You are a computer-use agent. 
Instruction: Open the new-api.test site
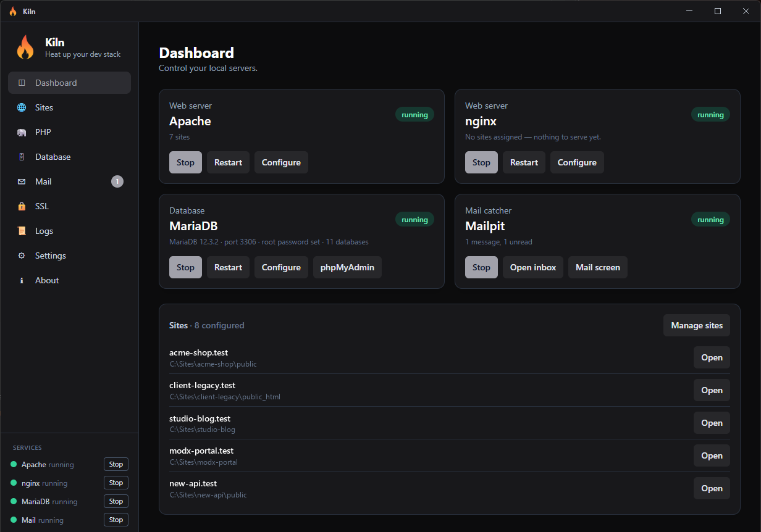pyautogui.click(x=712, y=488)
